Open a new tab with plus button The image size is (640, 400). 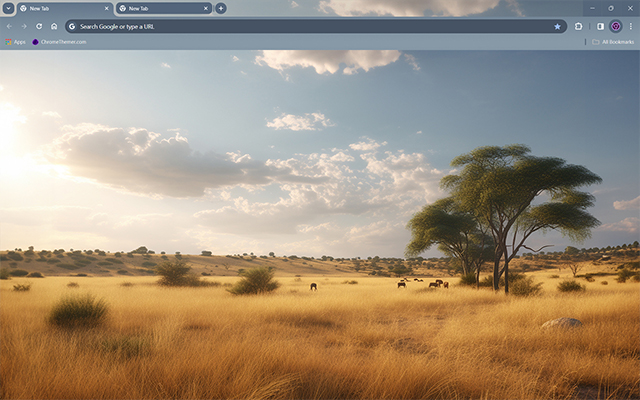point(221,8)
